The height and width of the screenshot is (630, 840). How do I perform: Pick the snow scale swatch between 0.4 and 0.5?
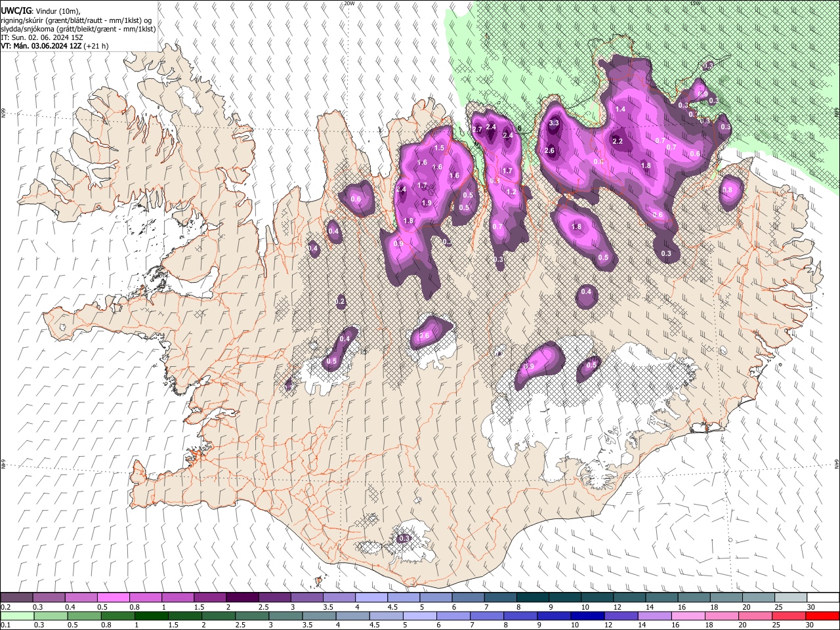81,597
